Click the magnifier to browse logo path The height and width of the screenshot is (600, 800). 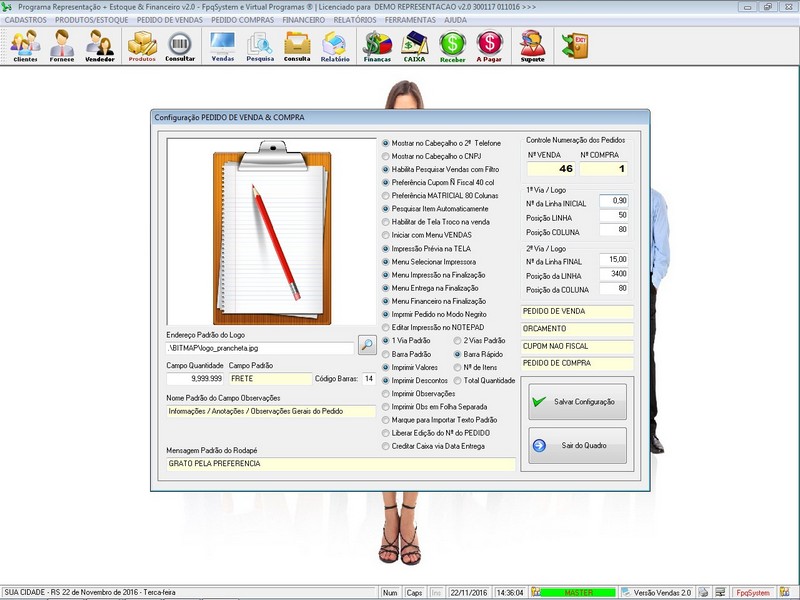tap(367, 345)
